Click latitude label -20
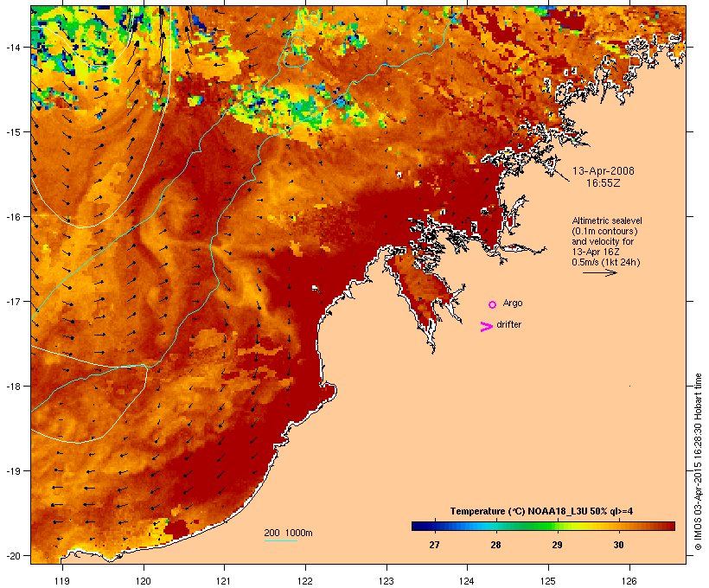This screenshot has height=588, width=709. 12,556
